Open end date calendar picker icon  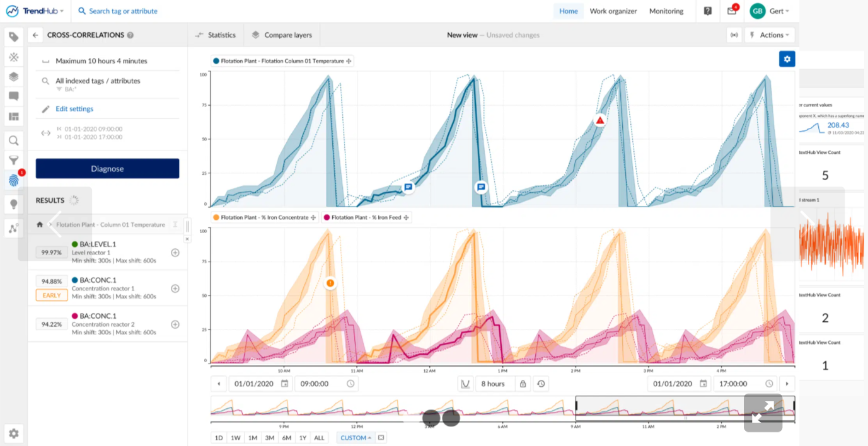[703, 384]
